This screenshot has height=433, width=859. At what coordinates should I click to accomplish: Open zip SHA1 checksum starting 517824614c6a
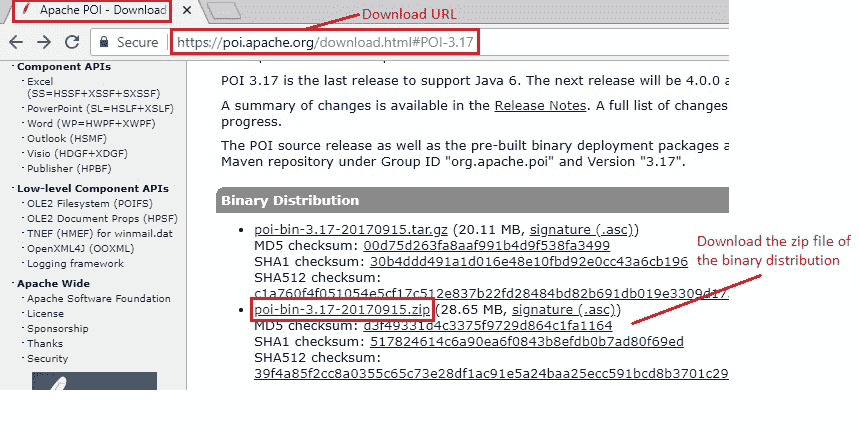pyautogui.click(x=526, y=341)
